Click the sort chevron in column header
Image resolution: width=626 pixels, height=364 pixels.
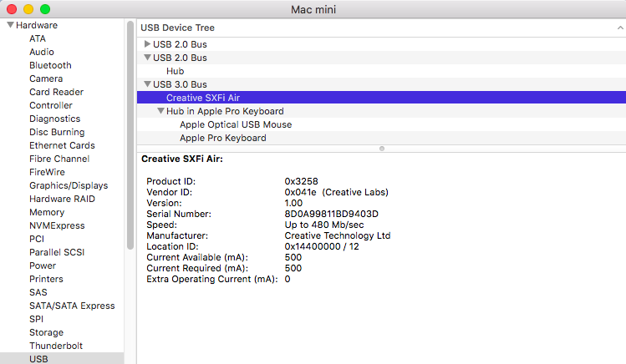pos(618,28)
